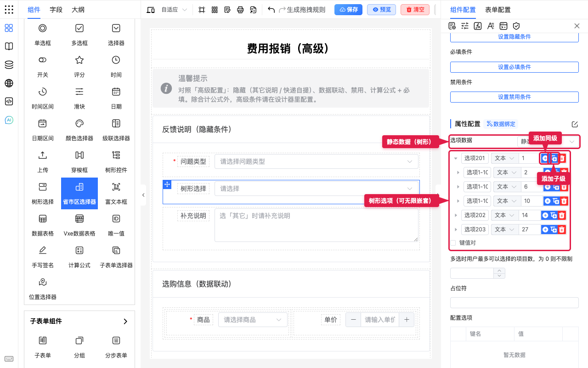Click the edit icon beside 属性配置
Viewport: 588px width, 368px height.
(x=575, y=124)
